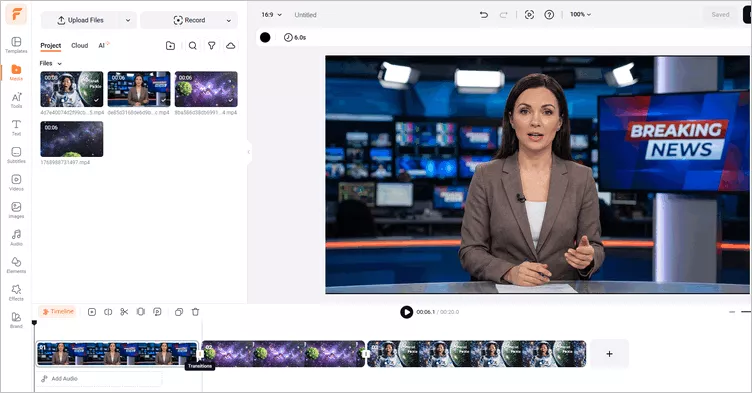Screen dimensions: 752x393
Task: Click the Upload Files button
Action: click(81, 20)
